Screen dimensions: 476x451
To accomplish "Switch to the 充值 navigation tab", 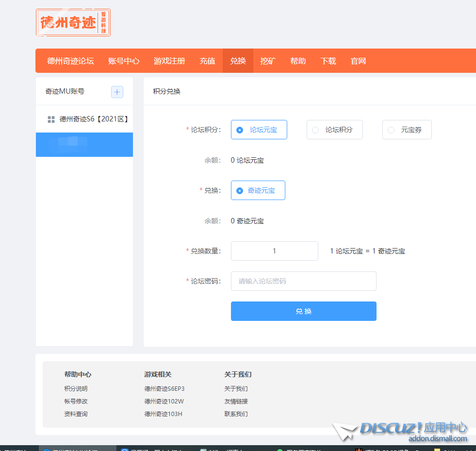I will pyautogui.click(x=207, y=61).
